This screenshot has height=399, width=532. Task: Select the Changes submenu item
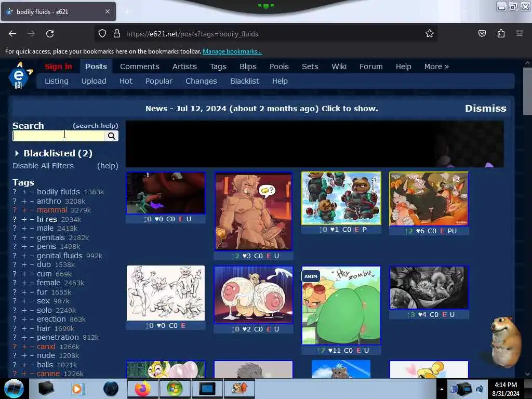201,81
